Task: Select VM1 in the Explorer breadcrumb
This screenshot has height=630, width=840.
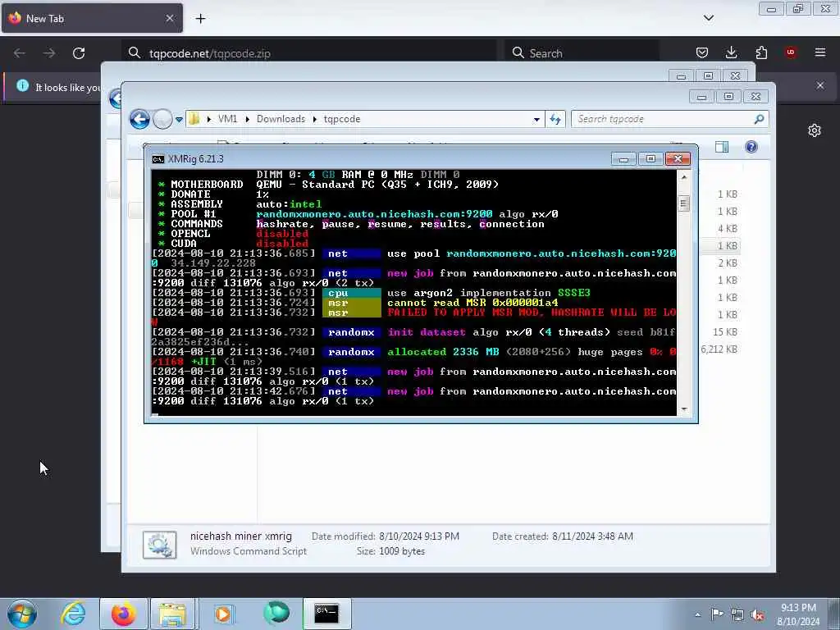Action: 227,119
